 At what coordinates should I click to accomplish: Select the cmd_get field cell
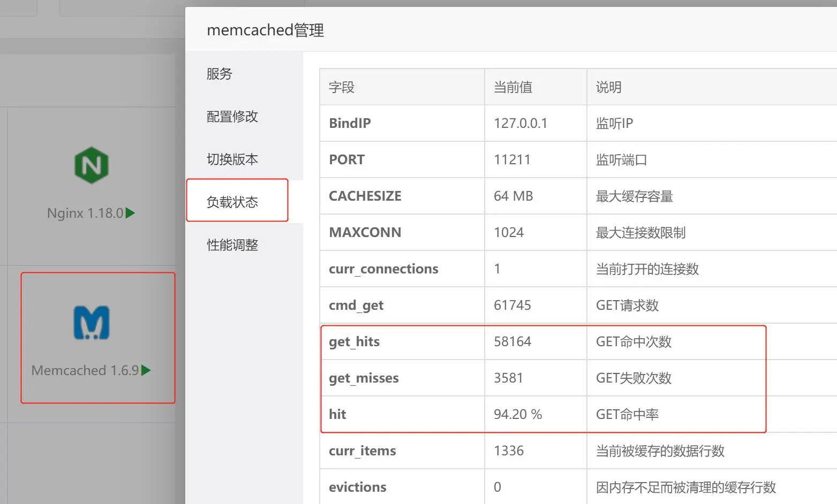coord(402,305)
